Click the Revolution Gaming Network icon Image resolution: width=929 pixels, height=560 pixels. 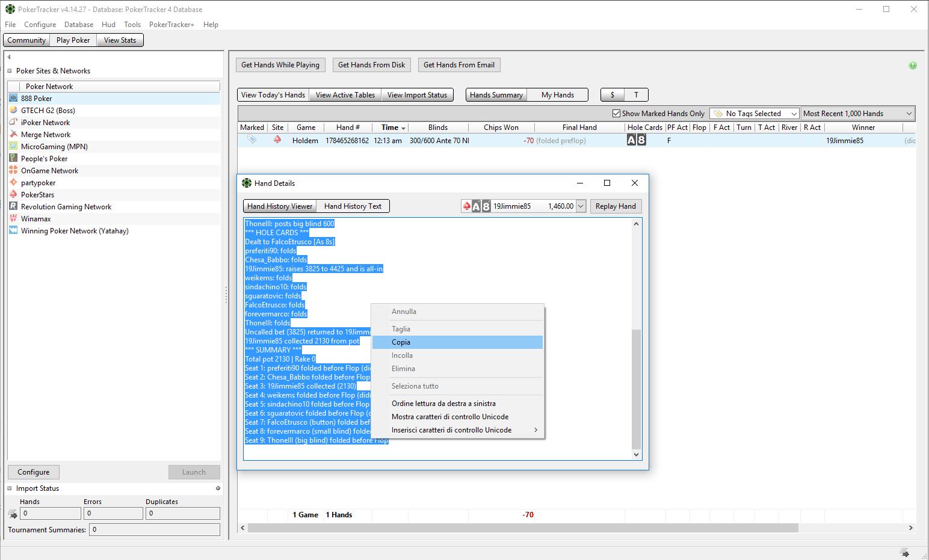pyautogui.click(x=13, y=206)
